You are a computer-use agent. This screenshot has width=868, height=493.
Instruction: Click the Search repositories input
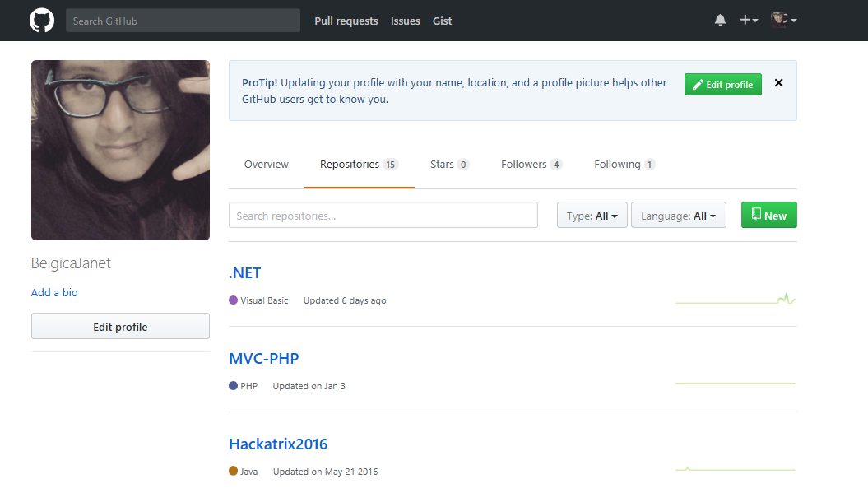tap(383, 216)
